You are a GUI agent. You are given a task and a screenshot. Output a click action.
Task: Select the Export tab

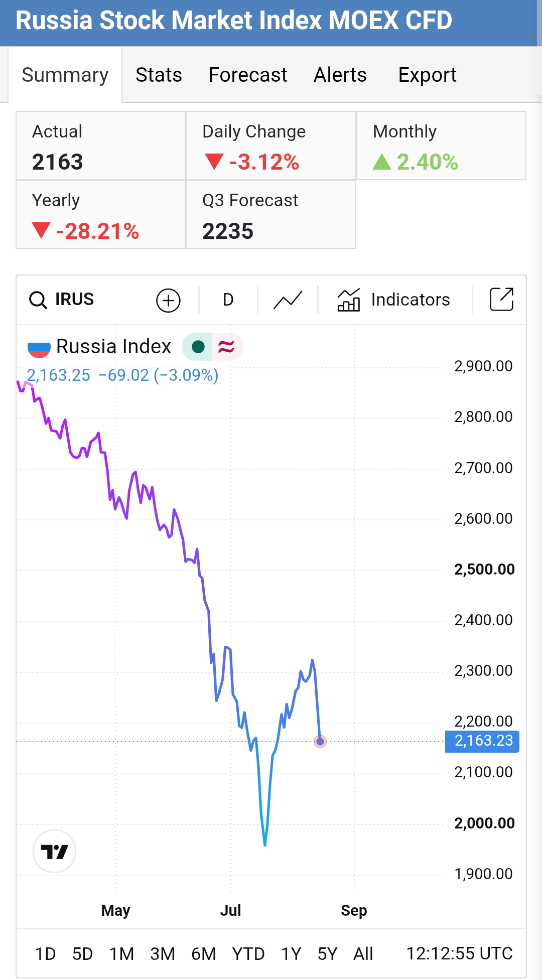(x=427, y=75)
